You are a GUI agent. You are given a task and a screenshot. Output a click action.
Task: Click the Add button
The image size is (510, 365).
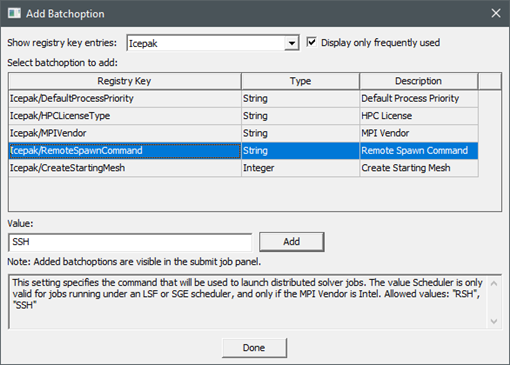click(x=292, y=242)
